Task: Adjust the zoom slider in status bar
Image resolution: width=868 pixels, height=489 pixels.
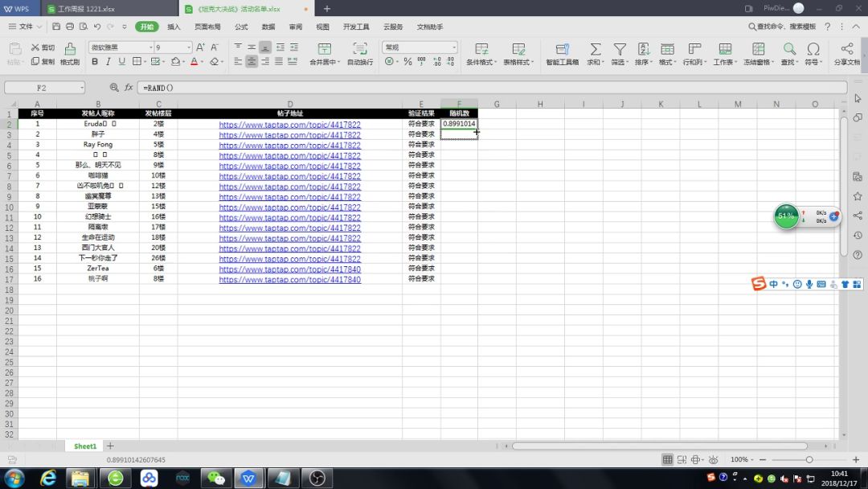Action: pyautogui.click(x=809, y=459)
